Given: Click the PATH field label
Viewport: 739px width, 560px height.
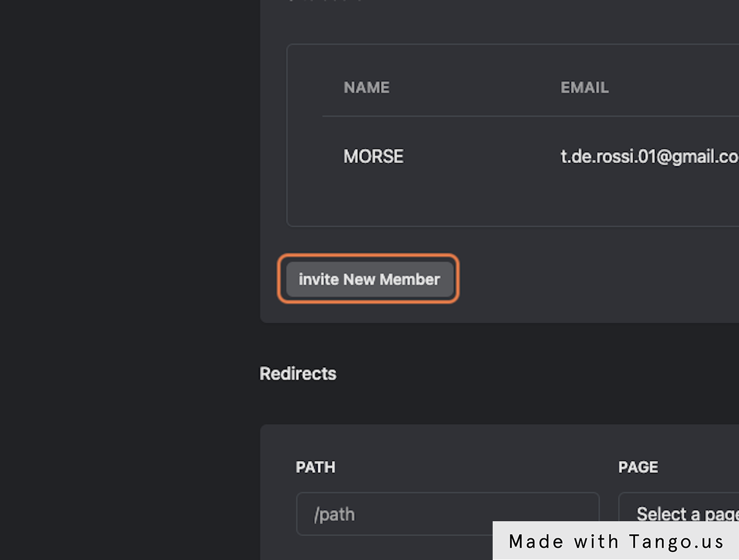Looking at the screenshot, I should (x=315, y=467).
